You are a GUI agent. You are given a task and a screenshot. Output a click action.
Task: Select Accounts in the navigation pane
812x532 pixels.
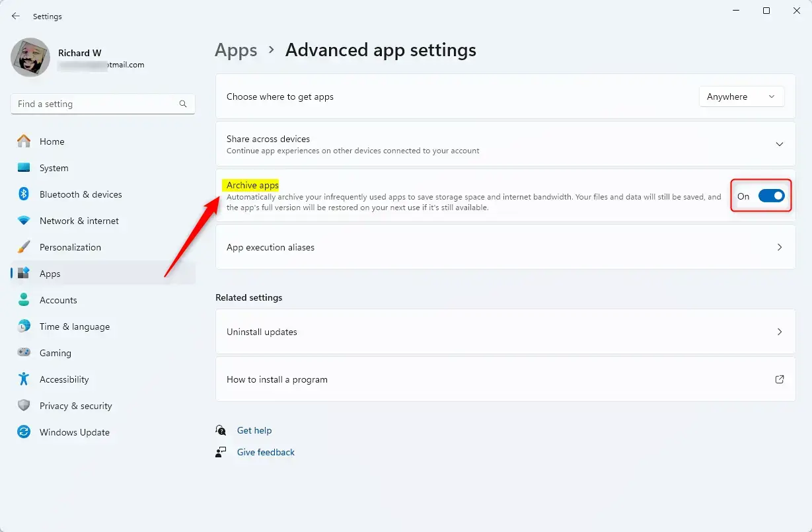click(x=58, y=300)
